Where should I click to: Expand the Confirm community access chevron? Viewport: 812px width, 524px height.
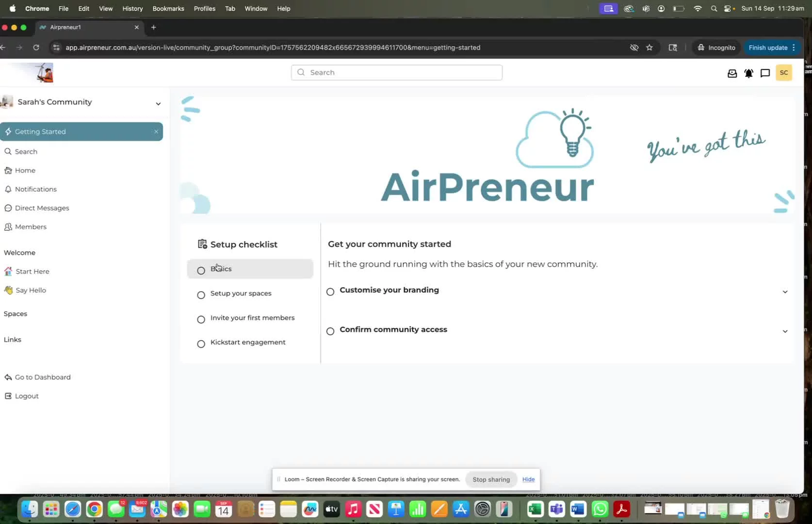click(785, 331)
